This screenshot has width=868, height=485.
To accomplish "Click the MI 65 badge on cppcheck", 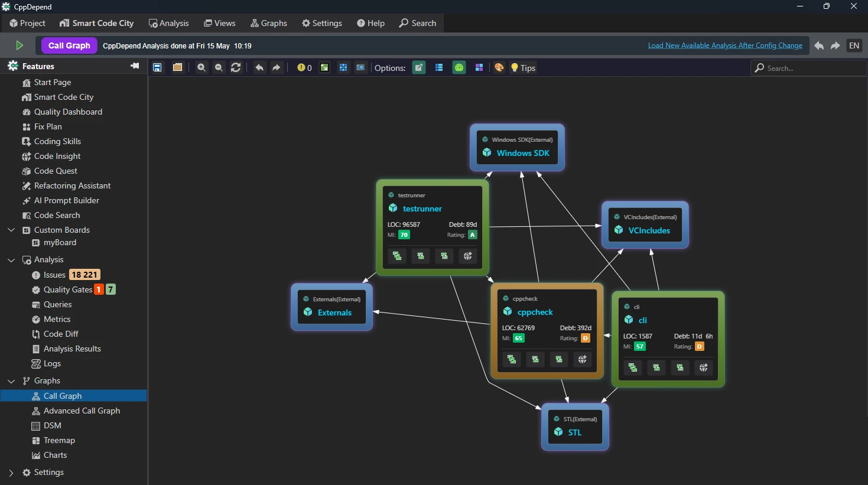I will click(518, 338).
